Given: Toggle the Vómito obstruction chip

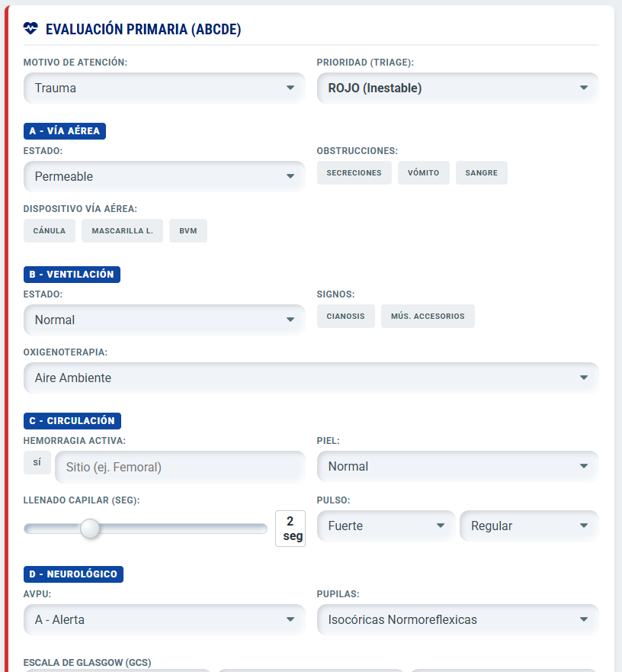Looking at the screenshot, I should pyautogui.click(x=423, y=173).
